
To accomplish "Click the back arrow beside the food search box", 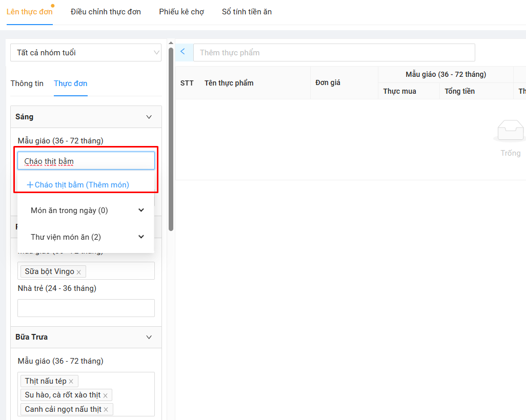I will 183,52.
